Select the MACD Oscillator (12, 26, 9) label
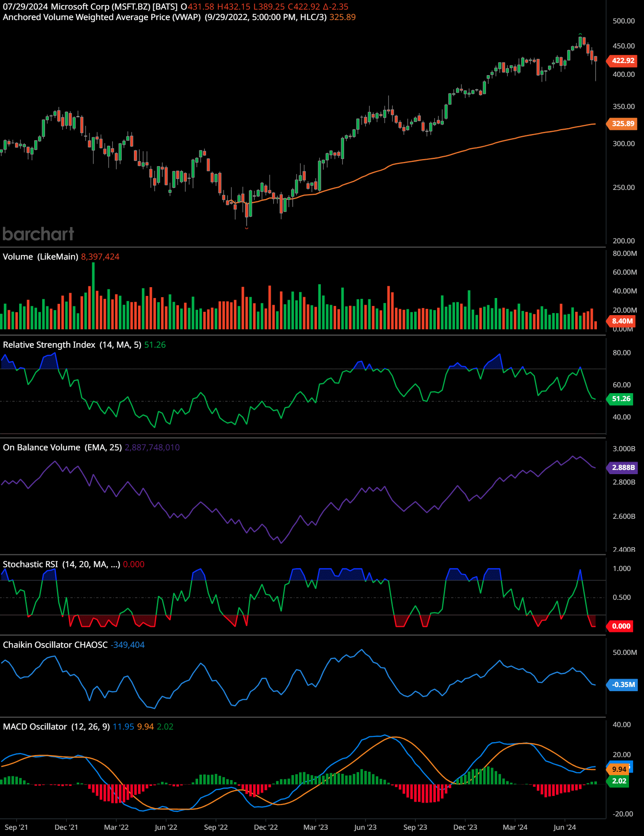The width and height of the screenshot is (644, 836). [x=56, y=727]
